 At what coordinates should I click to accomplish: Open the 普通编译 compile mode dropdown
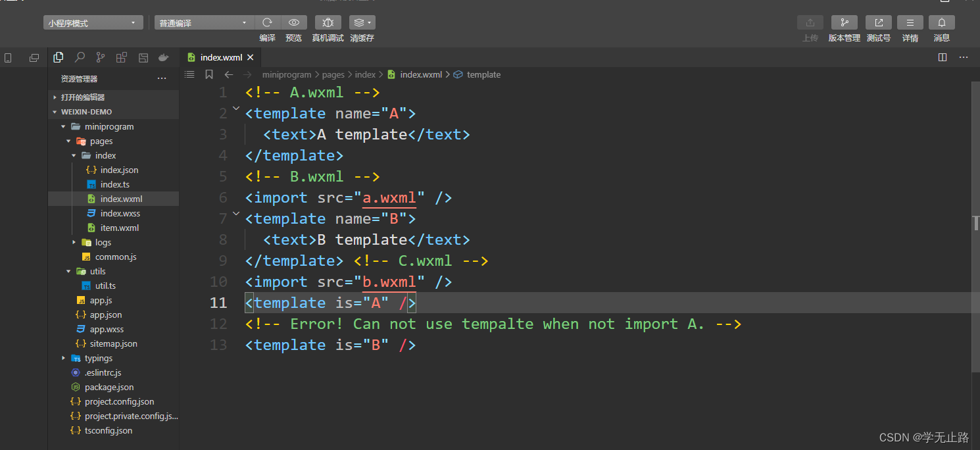[204, 23]
